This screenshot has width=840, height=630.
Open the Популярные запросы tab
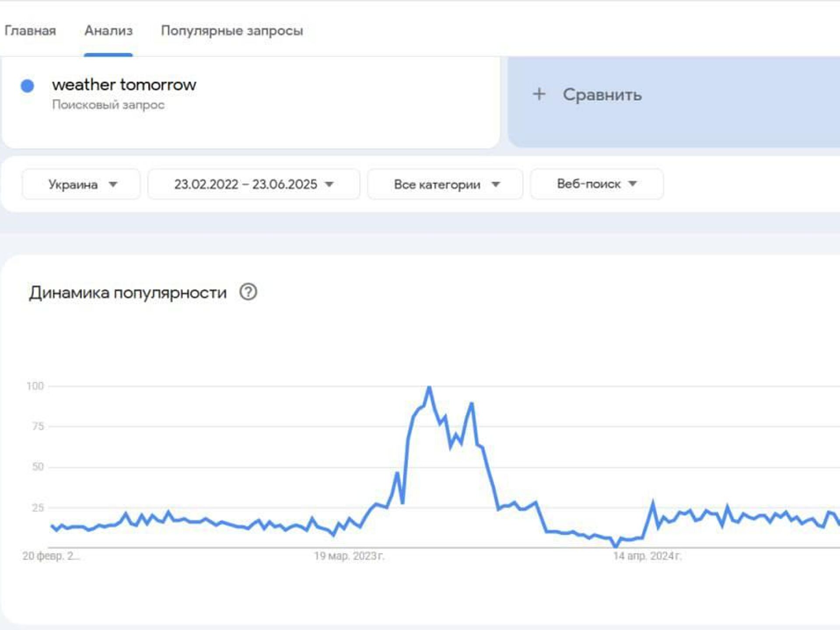click(x=232, y=31)
